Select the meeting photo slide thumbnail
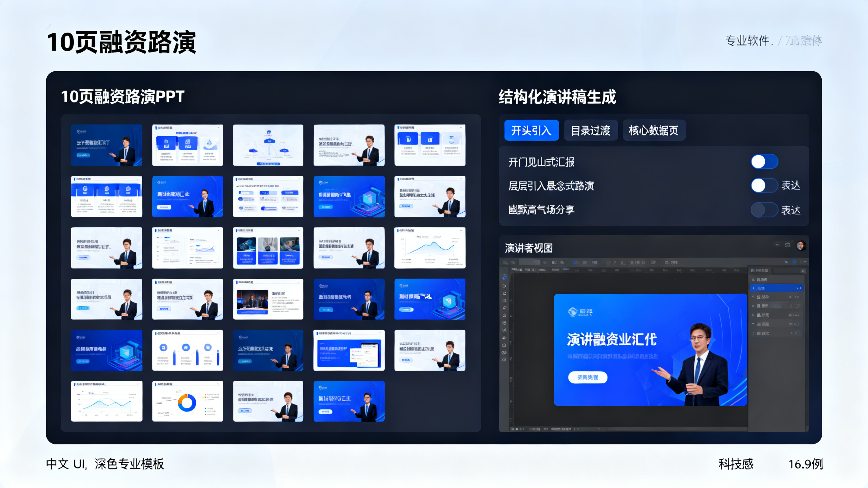Image resolution: width=868 pixels, height=488 pixels. [268, 299]
